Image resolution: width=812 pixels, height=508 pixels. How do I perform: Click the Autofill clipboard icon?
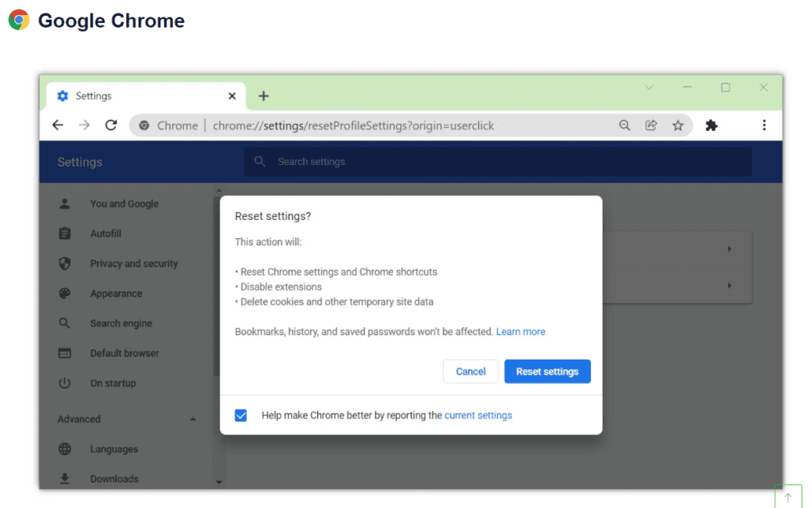click(x=65, y=233)
